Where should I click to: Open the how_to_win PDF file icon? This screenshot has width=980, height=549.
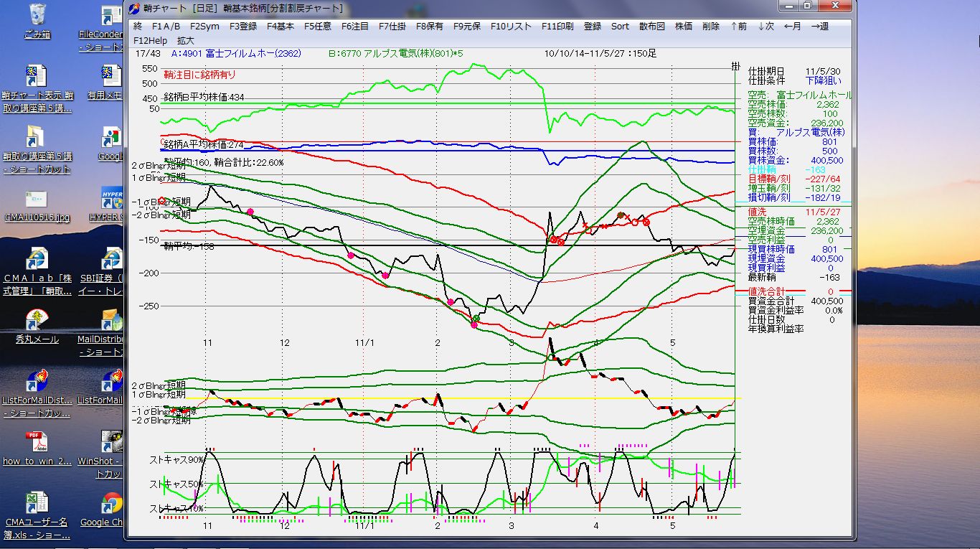[37, 442]
